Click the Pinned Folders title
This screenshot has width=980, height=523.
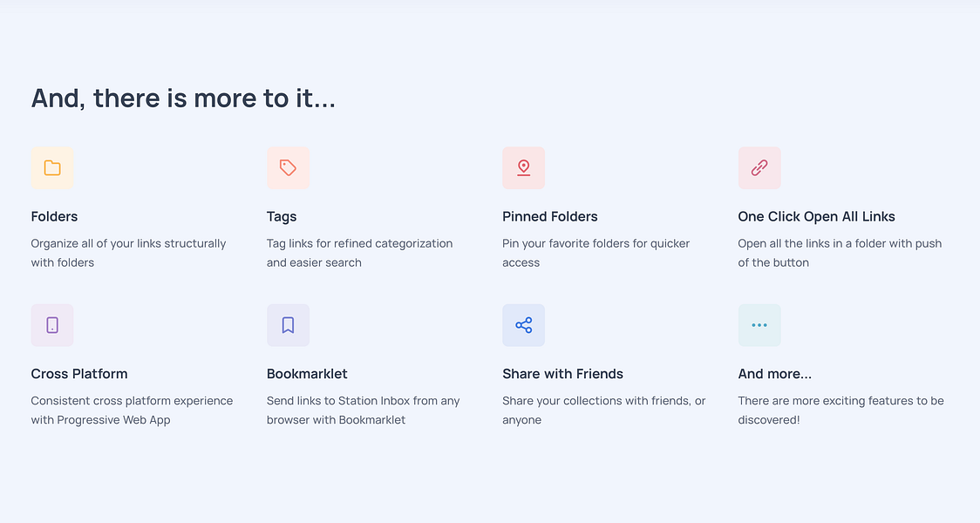[550, 217]
